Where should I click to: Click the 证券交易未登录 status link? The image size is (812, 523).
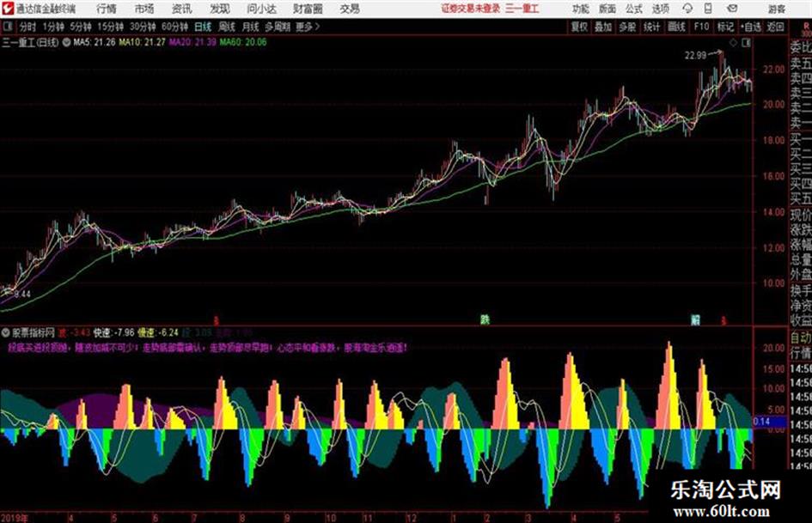[471, 9]
